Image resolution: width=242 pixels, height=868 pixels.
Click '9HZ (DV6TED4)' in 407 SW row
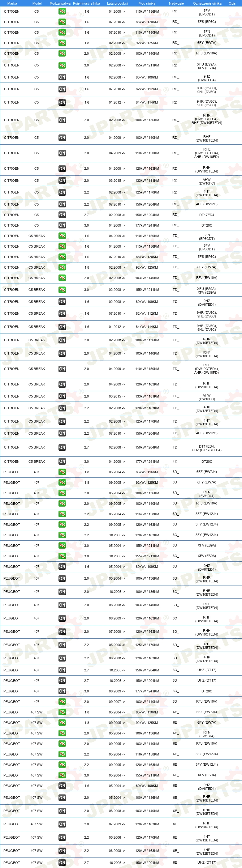point(206,786)
